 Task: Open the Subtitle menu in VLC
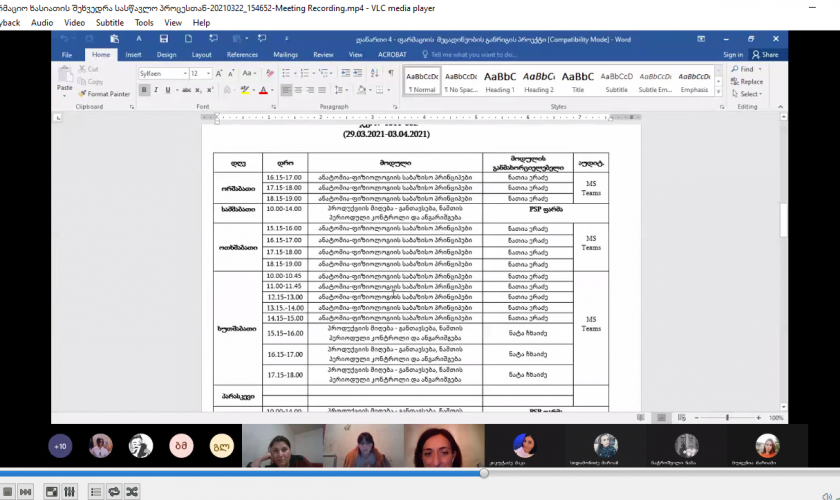coord(110,22)
